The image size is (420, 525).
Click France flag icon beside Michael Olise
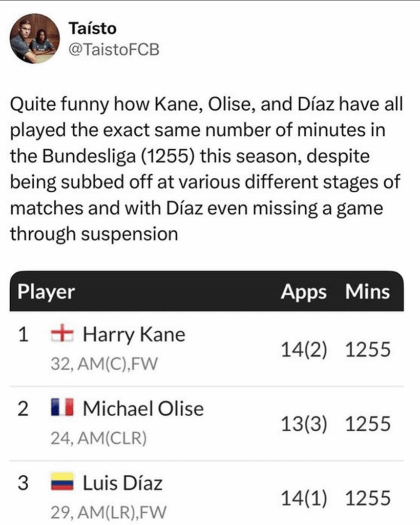[x=62, y=409]
